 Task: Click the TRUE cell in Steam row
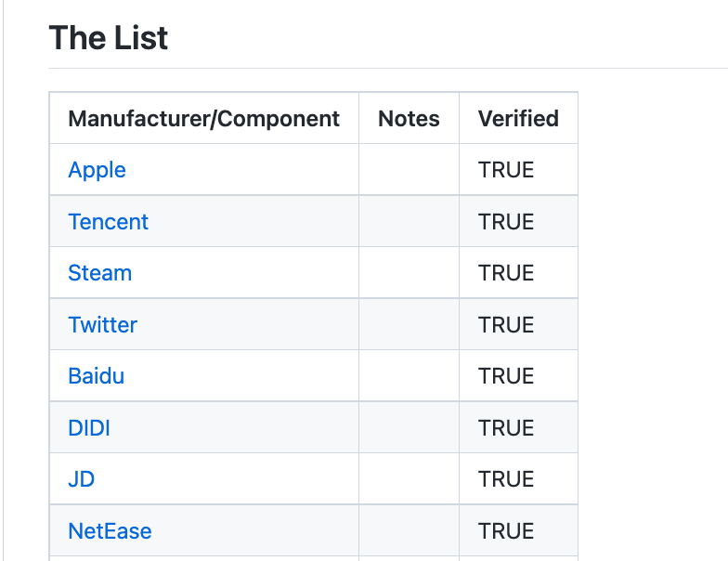coord(506,273)
